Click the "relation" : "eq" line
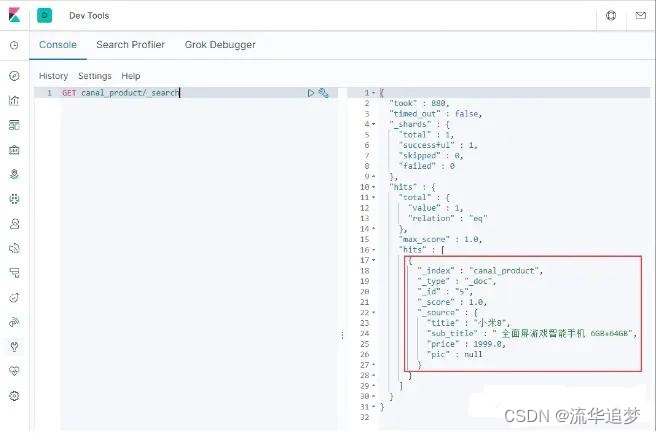This screenshot has height=434, width=656. [448, 218]
